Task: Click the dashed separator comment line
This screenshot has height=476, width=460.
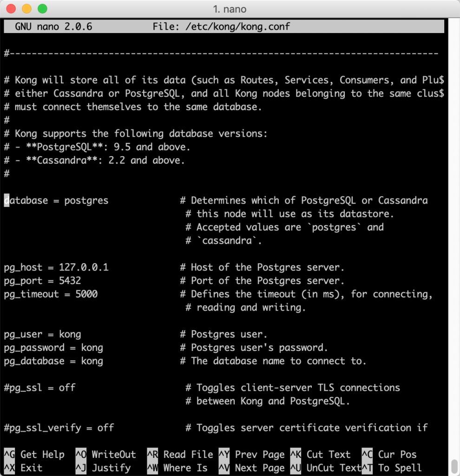Action: pyautogui.click(x=221, y=54)
